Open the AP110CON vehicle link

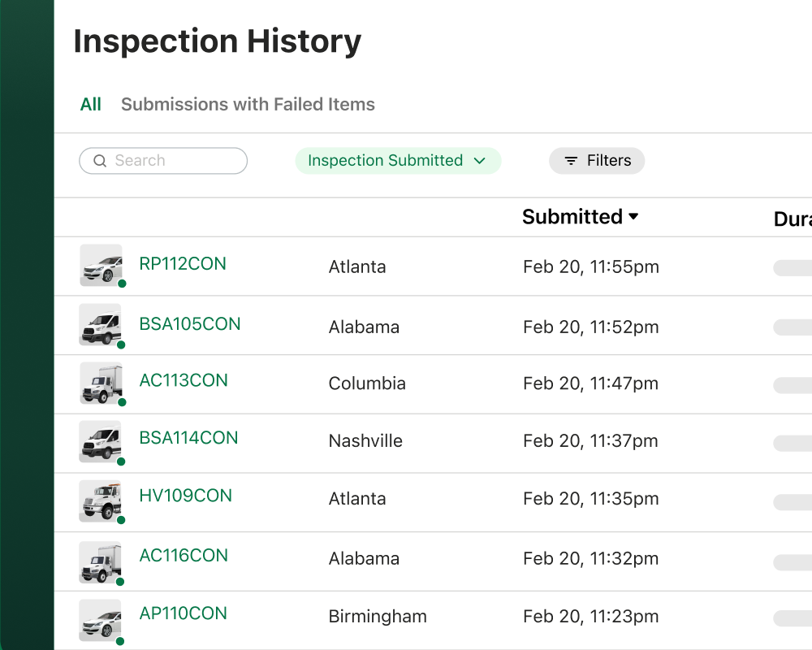[184, 613]
